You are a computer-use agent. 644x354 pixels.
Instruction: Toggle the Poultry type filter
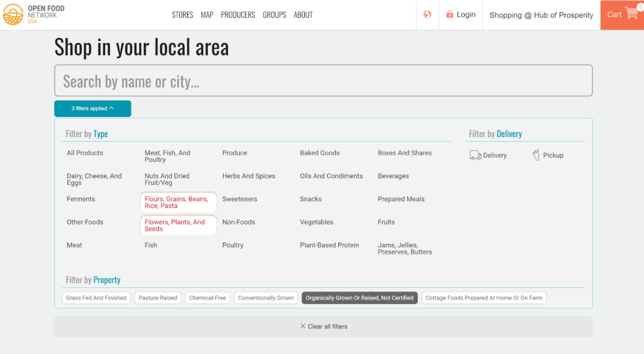233,245
